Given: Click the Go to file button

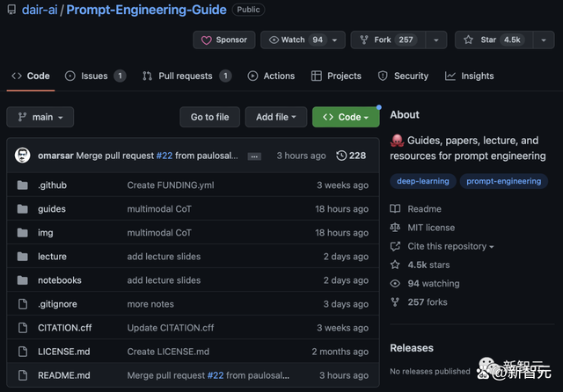Looking at the screenshot, I should [x=209, y=117].
